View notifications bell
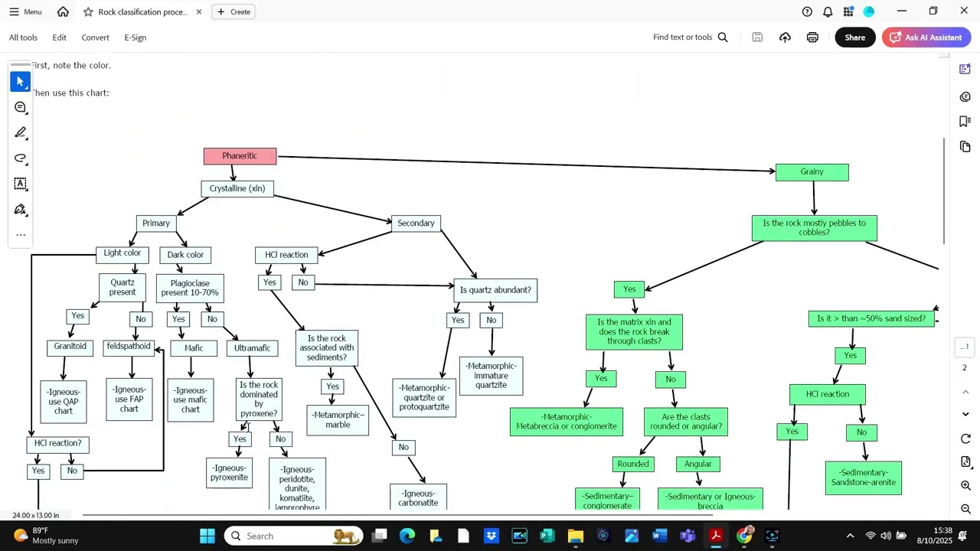 click(x=828, y=11)
